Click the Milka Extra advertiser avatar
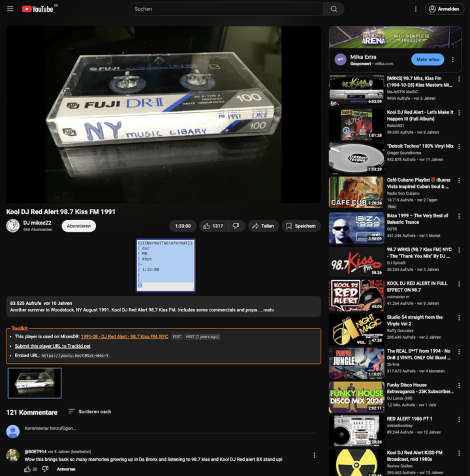This screenshot has height=476, width=470. point(340,59)
